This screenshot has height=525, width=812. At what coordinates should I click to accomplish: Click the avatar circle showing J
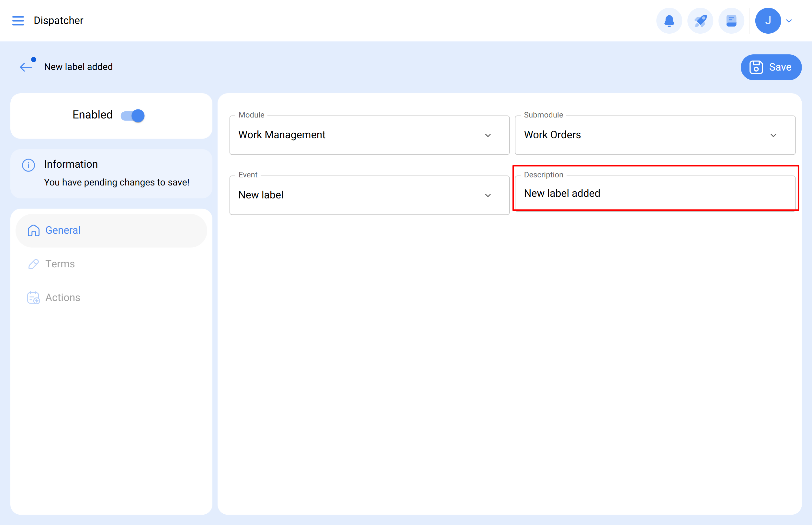[768, 20]
